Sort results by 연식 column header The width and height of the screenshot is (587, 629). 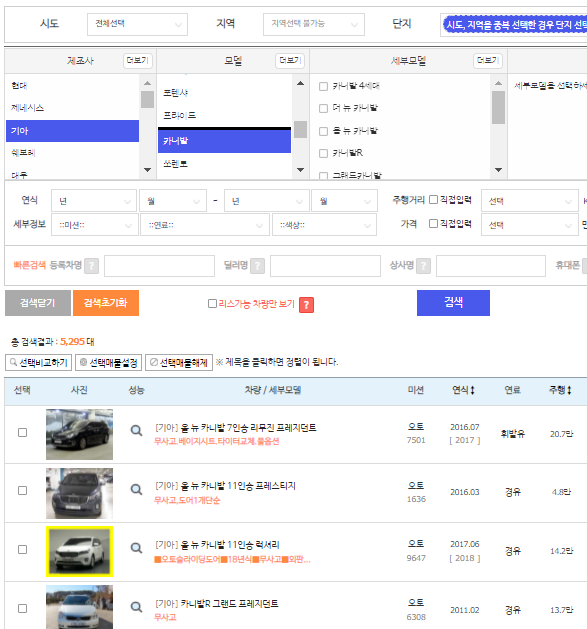(x=463, y=390)
